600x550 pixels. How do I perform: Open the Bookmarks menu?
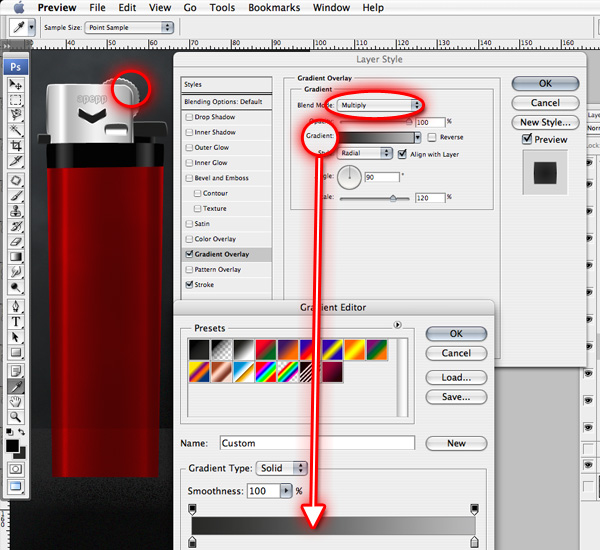click(x=273, y=8)
